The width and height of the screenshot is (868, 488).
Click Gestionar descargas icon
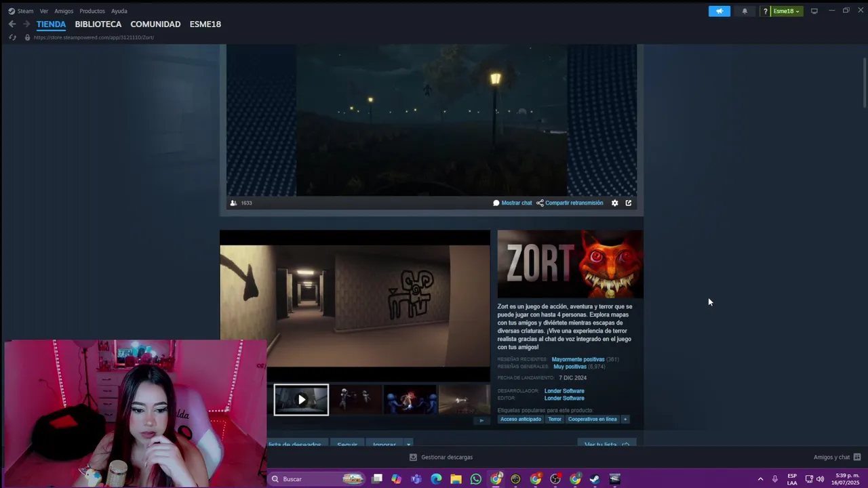point(413,457)
